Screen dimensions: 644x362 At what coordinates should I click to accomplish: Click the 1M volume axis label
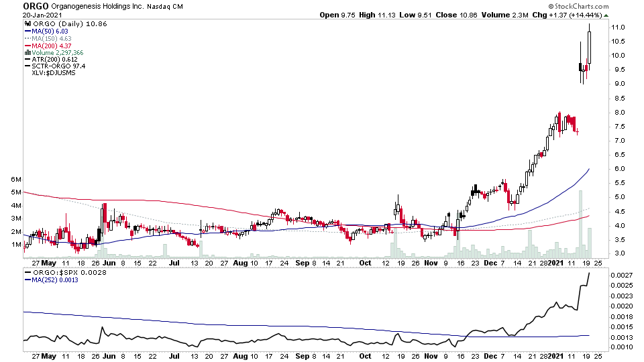point(16,245)
